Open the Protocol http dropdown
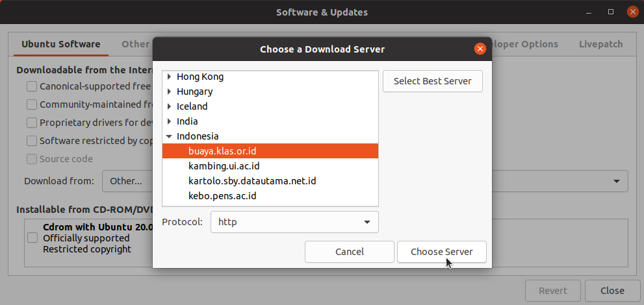 (x=294, y=222)
